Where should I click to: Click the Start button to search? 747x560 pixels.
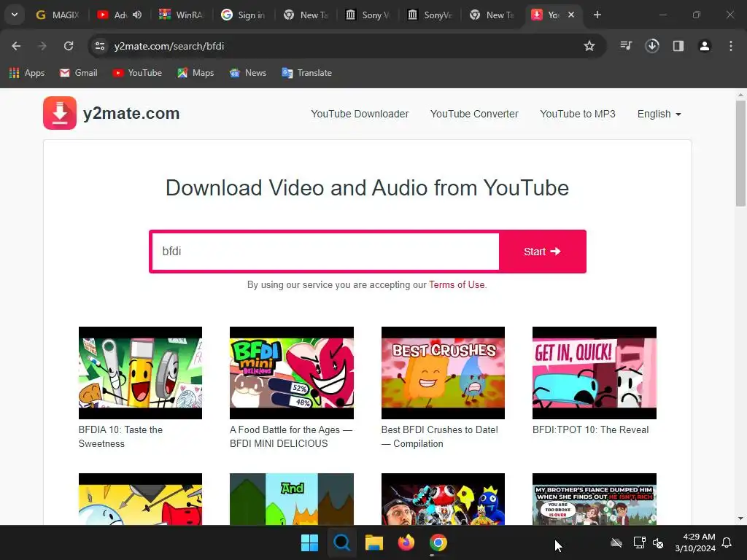[x=542, y=252]
